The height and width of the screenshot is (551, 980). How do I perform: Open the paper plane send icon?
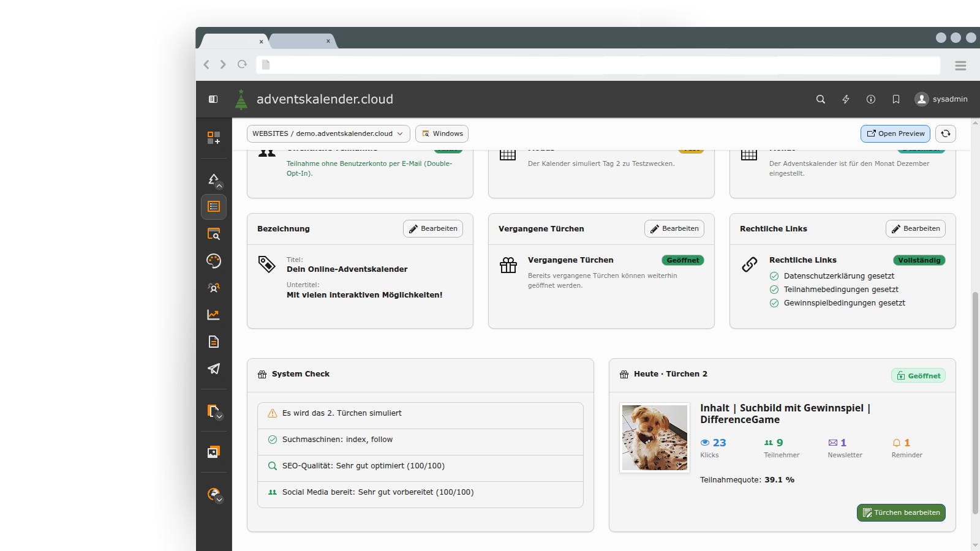(x=214, y=369)
